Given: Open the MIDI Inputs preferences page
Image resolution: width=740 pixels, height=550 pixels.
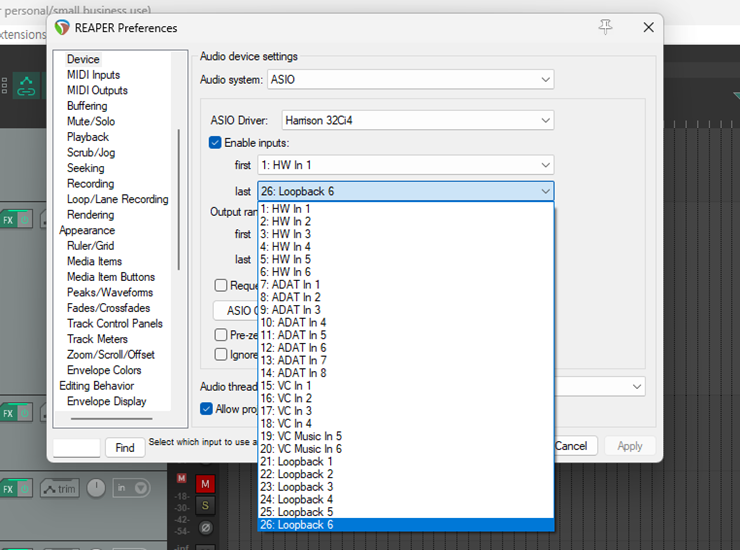Looking at the screenshot, I should [x=93, y=75].
